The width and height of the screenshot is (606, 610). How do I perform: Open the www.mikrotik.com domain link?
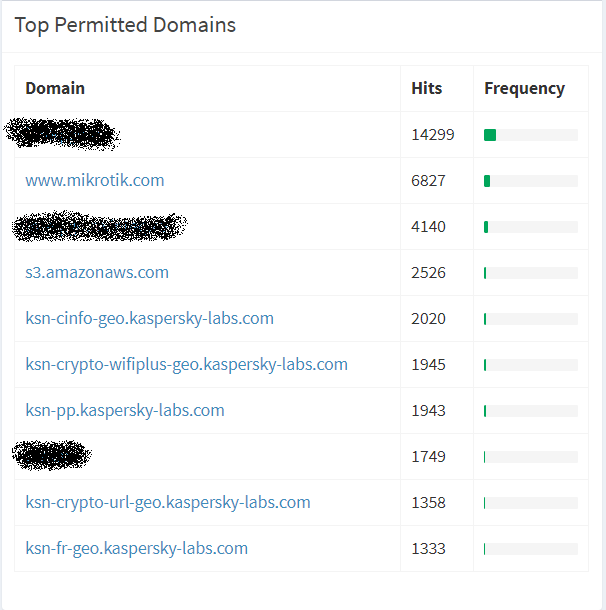tap(95, 181)
